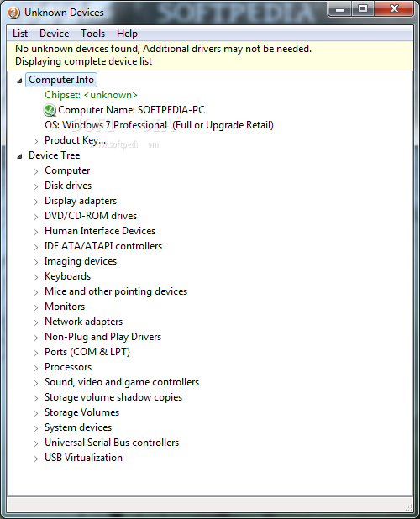Expand the Imaging devices arrow

(35, 262)
